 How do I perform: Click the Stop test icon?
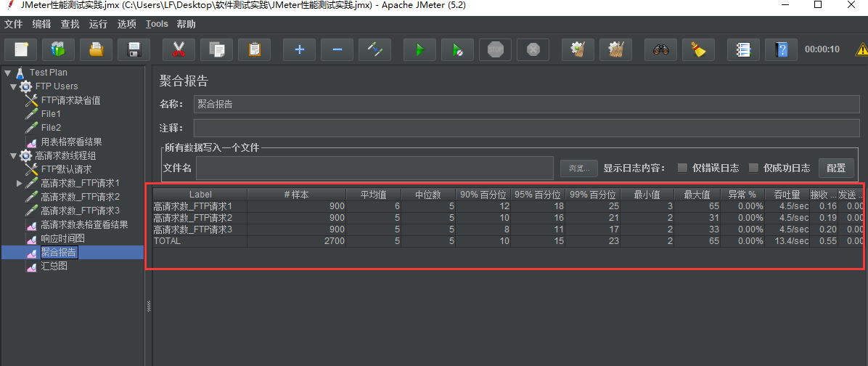(x=495, y=49)
